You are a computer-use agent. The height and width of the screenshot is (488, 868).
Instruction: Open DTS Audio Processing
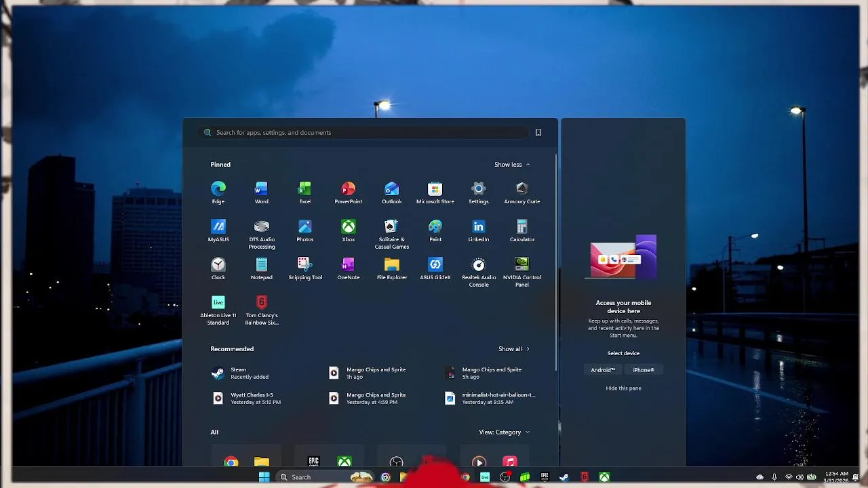(x=262, y=235)
